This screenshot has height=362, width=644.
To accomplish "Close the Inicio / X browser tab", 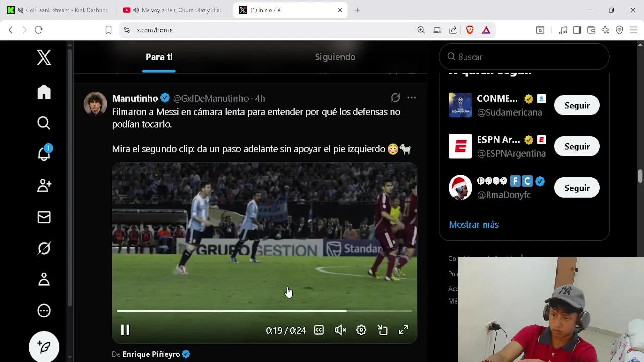I will point(340,10).
